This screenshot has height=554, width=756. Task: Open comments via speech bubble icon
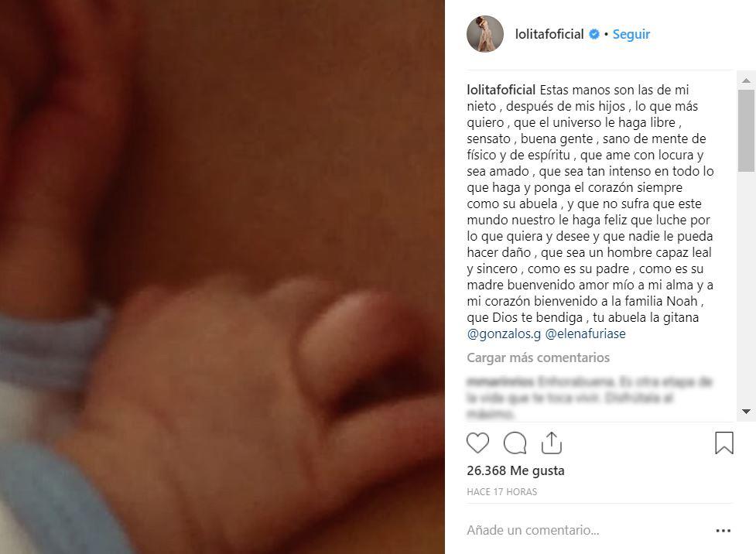point(515,443)
